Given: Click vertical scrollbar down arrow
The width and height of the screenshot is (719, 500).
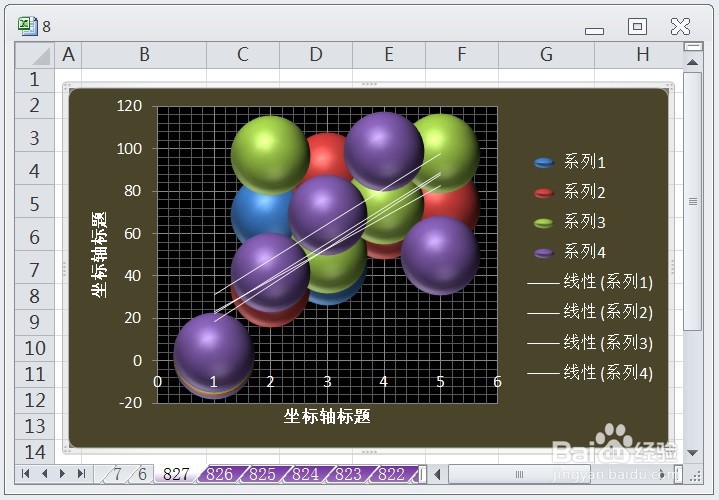Looking at the screenshot, I should tap(693, 453).
